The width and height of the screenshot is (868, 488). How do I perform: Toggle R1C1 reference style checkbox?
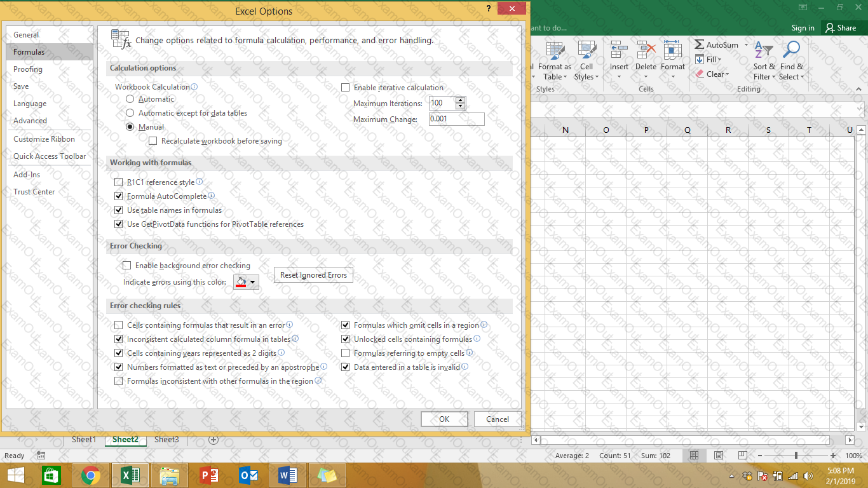119,182
